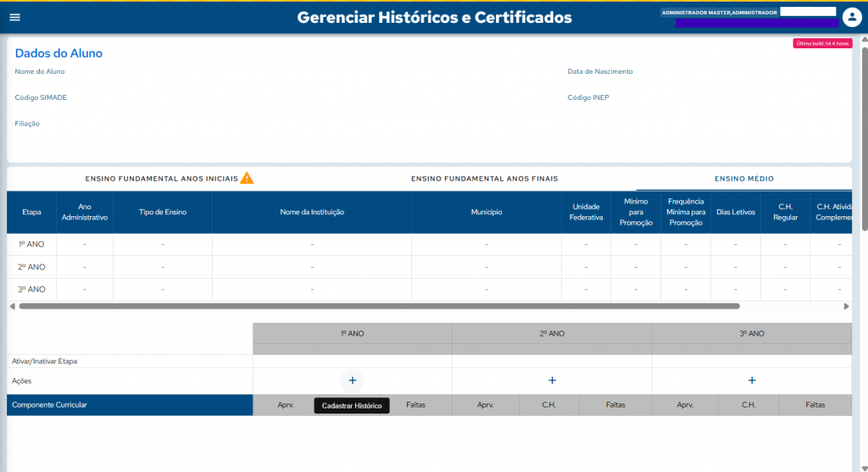Click the table's right scroll arrow

(x=846, y=306)
